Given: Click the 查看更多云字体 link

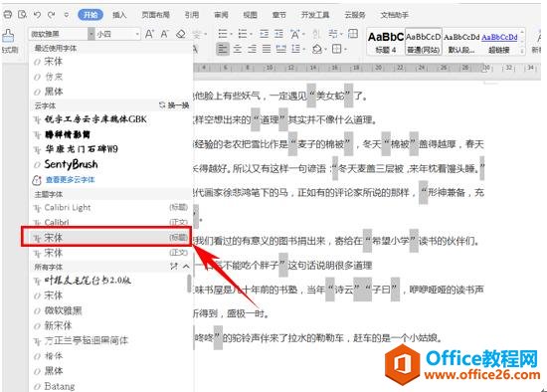Looking at the screenshot, I should pos(70,180).
